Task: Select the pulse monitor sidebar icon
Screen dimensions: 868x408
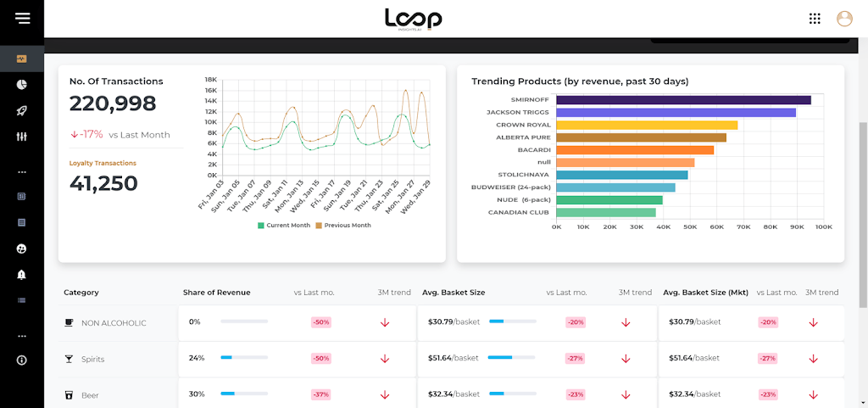Action: (x=21, y=59)
